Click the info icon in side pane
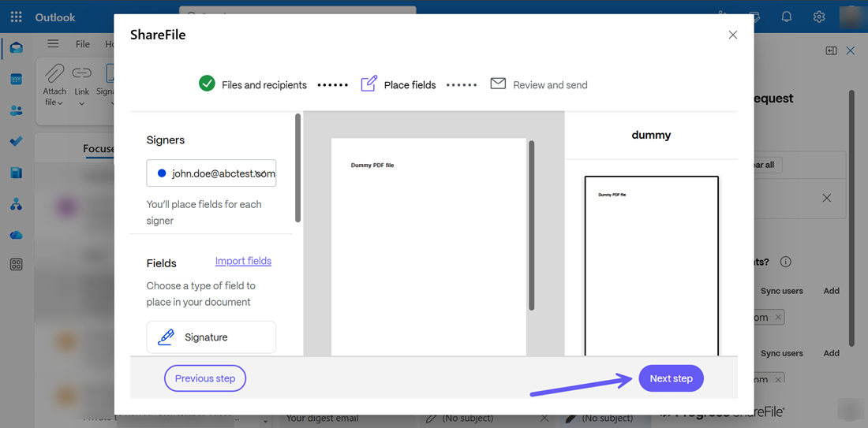The width and height of the screenshot is (868, 428). (x=785, y=262)
